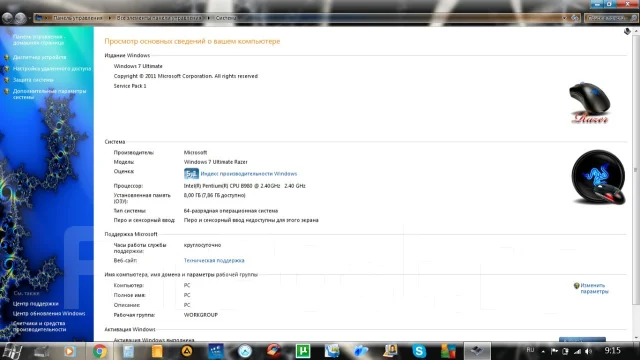
Task: Click the Razer mouse logo image
Action: (590, 103)
